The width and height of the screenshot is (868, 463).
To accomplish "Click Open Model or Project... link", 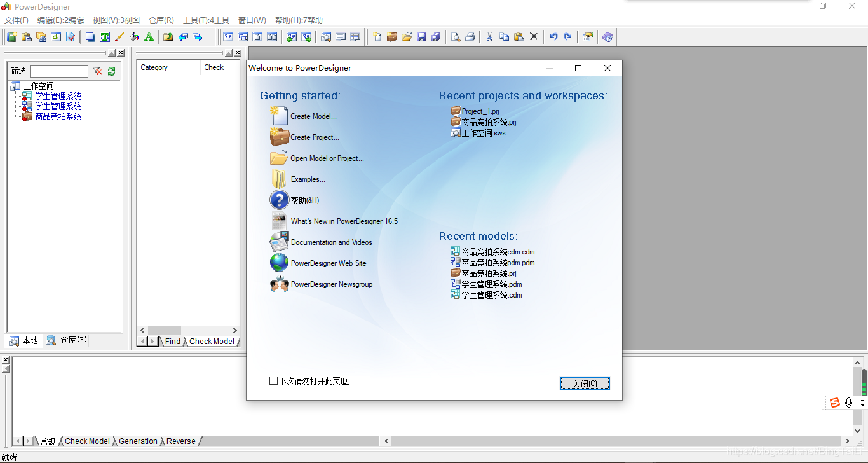I will coord(327,158).
